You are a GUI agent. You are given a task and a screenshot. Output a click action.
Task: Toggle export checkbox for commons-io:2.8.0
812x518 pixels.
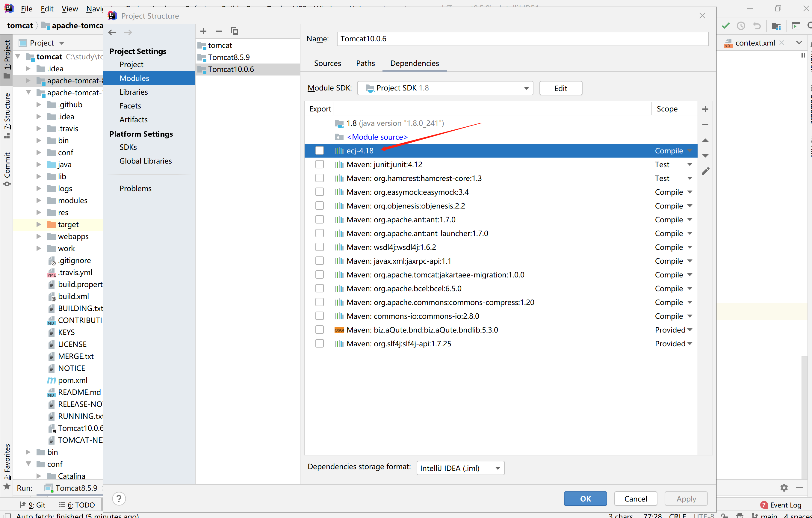(319, 316)
